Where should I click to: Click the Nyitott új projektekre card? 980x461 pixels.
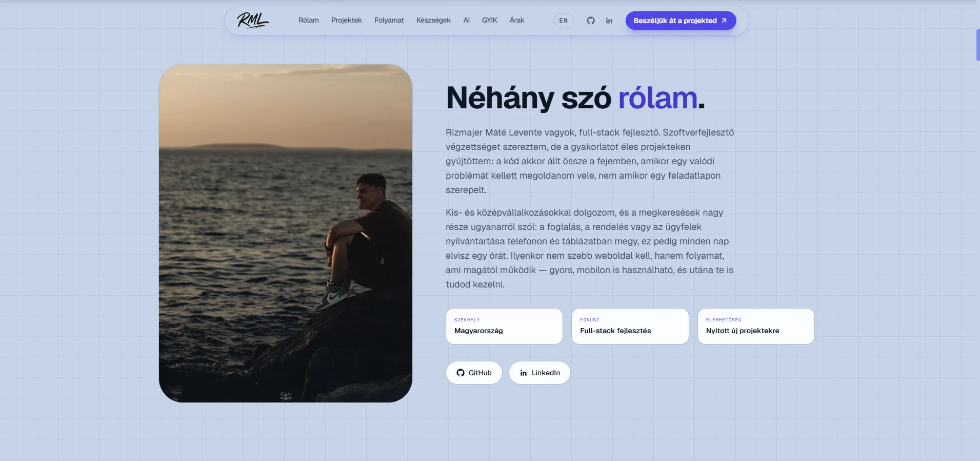tap(756, 326)
